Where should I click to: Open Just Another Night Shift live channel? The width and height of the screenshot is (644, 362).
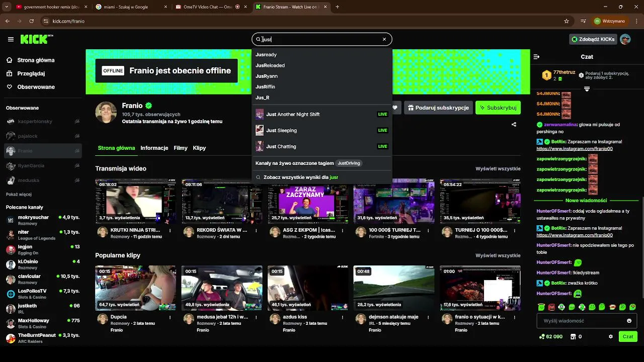click(322, 114)
